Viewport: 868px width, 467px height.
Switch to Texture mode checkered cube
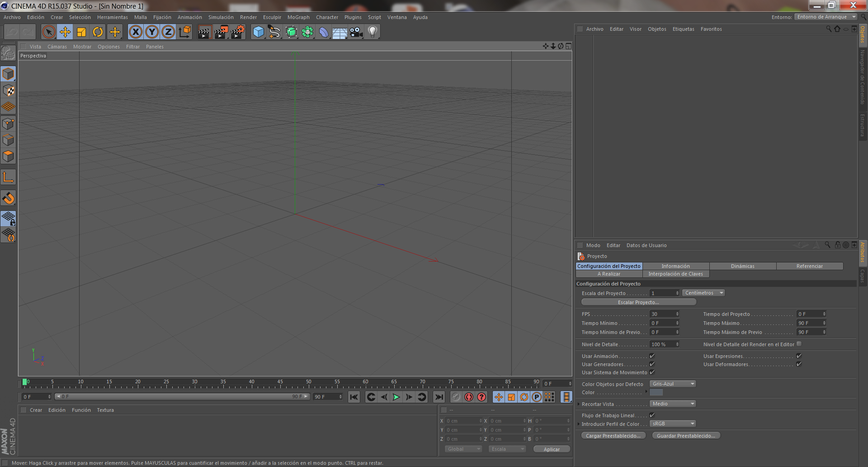[x=9, y=91]
